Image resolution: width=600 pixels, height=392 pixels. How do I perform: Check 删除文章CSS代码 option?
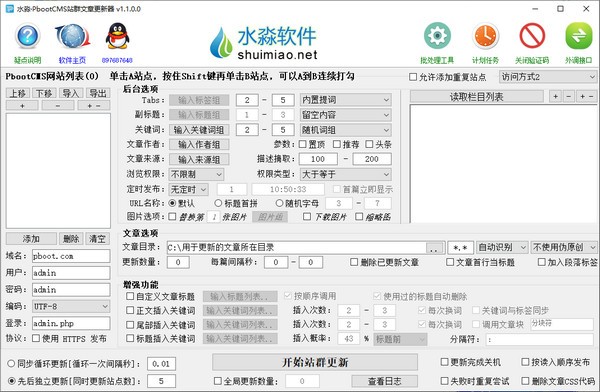[525, 381]
